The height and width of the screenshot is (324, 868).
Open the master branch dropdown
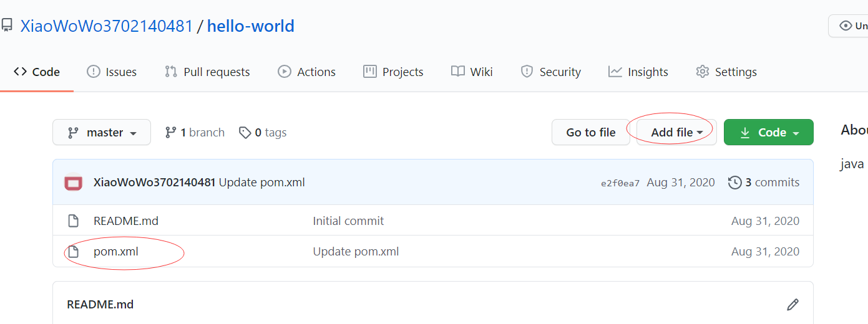pos(102,133)
